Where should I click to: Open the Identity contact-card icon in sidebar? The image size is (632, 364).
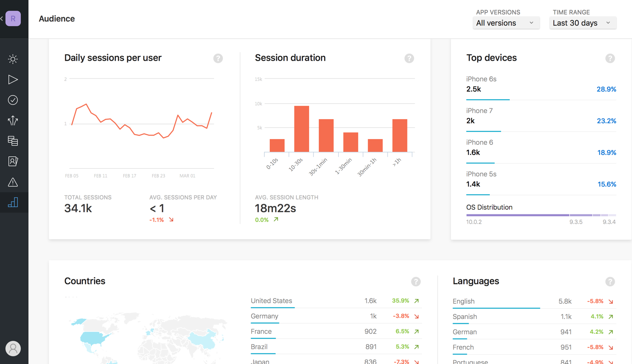13,161
